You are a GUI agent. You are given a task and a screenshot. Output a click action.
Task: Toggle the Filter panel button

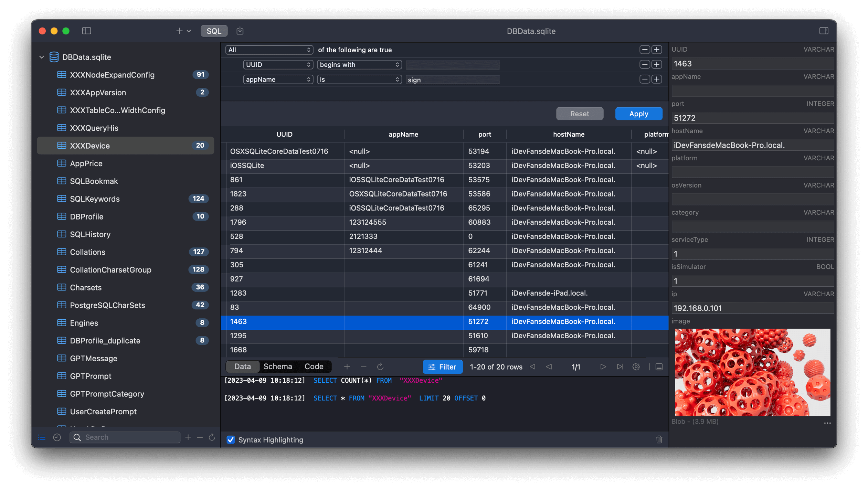[443, 366]
